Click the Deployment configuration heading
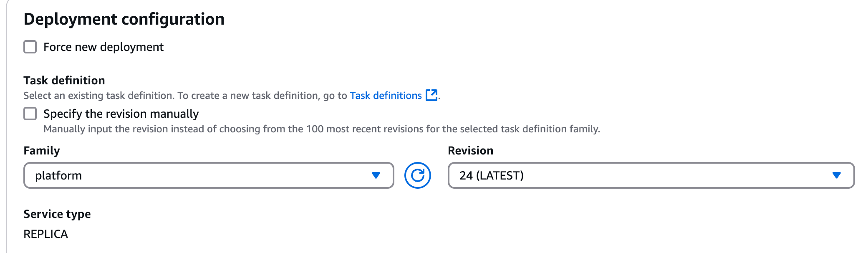 click(124, 19)
